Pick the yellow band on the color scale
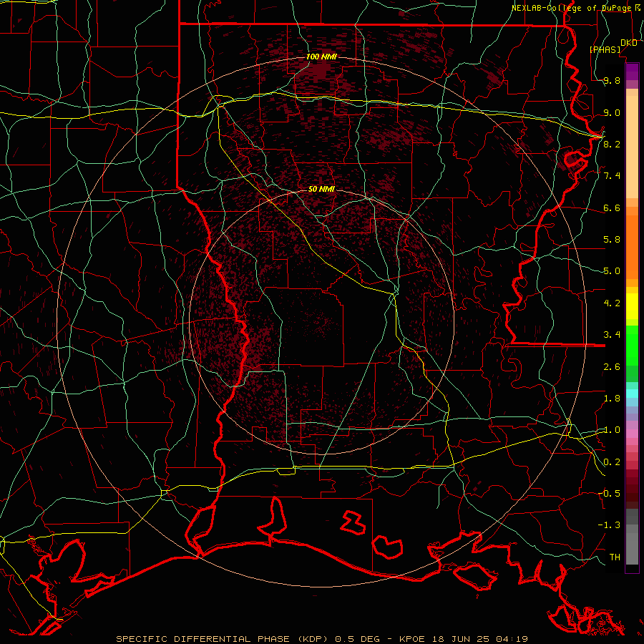This screenshot has height=644, width=644. tap(632, 306)
